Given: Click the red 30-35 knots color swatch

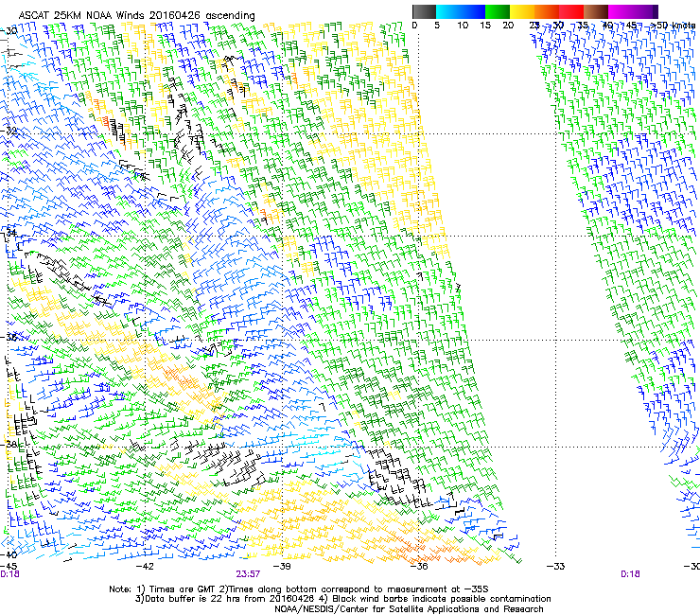Looking at the screenshot, I should pos(571,11).
